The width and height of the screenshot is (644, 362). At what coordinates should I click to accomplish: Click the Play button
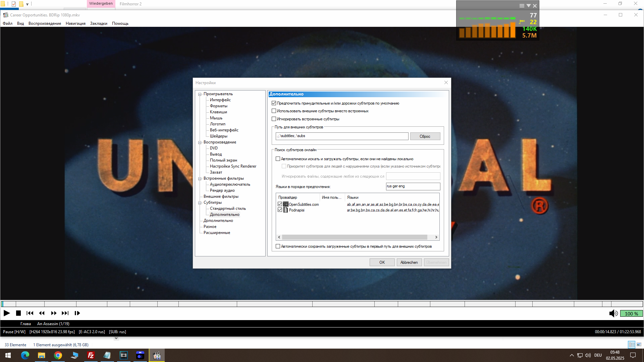(7, 313)
